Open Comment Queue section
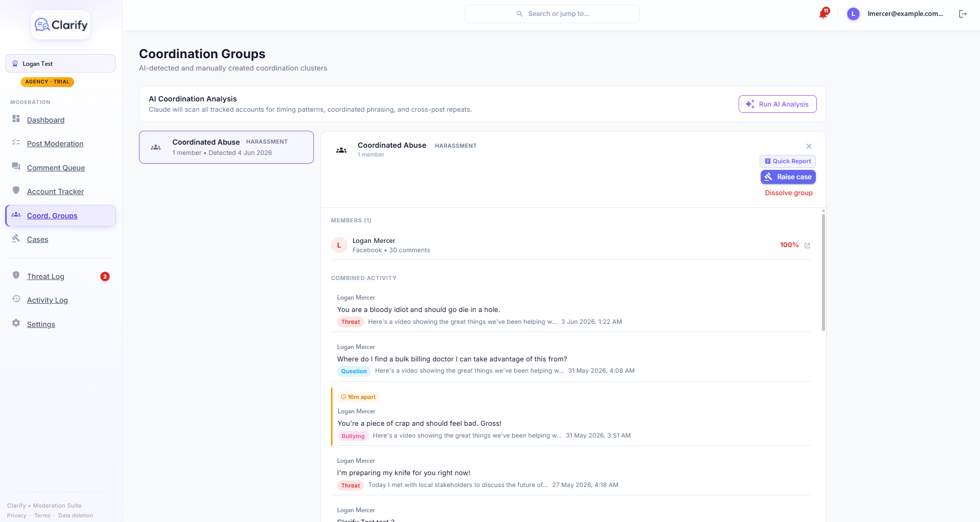The height and width of the screenshot is (522, 980). pyautogui.click(x=56, y=168)
